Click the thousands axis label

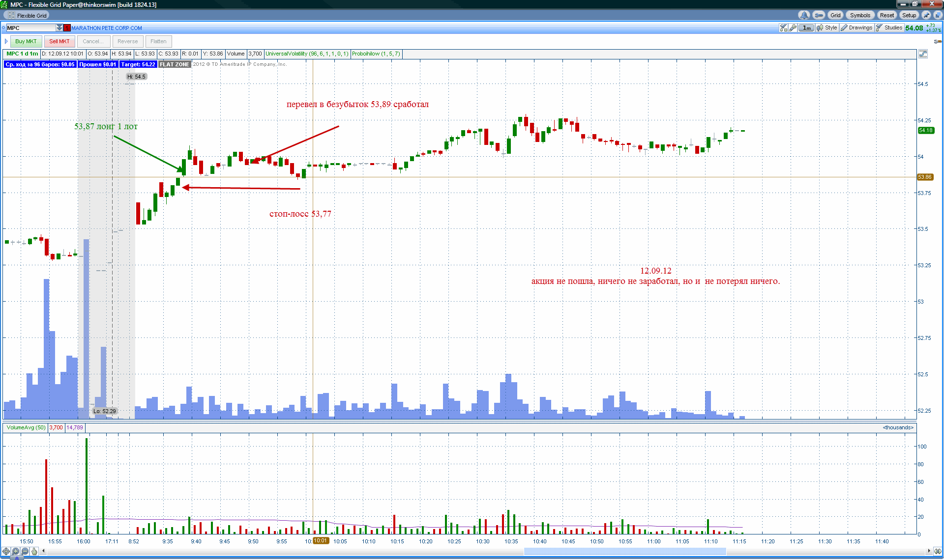click(898, 427)
